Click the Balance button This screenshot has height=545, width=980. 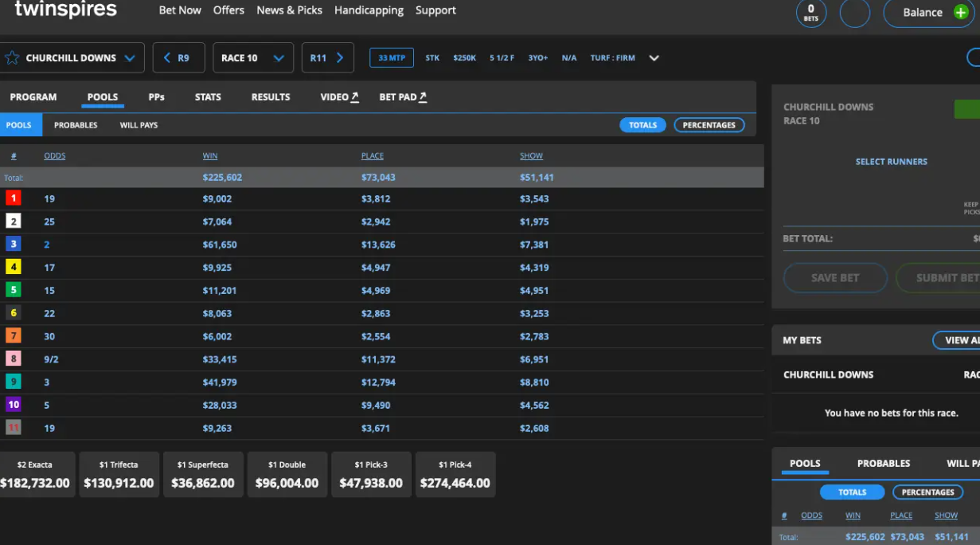[x=929, y=13]
